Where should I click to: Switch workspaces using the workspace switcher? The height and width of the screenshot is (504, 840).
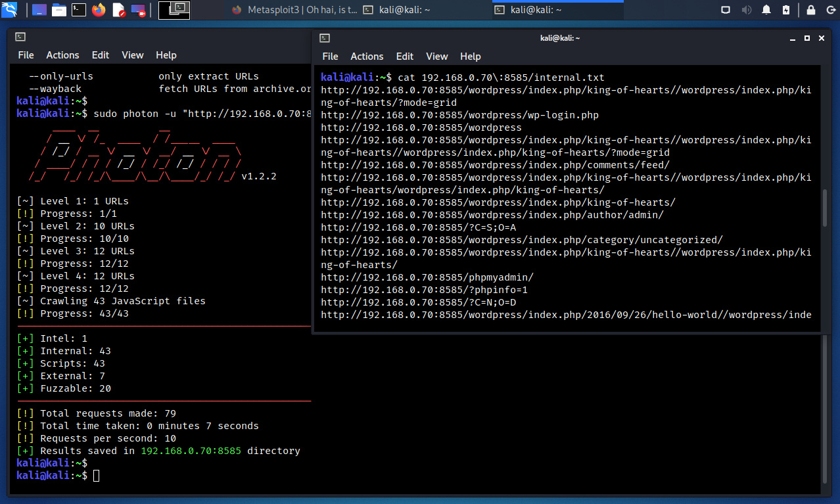point(174,10)
